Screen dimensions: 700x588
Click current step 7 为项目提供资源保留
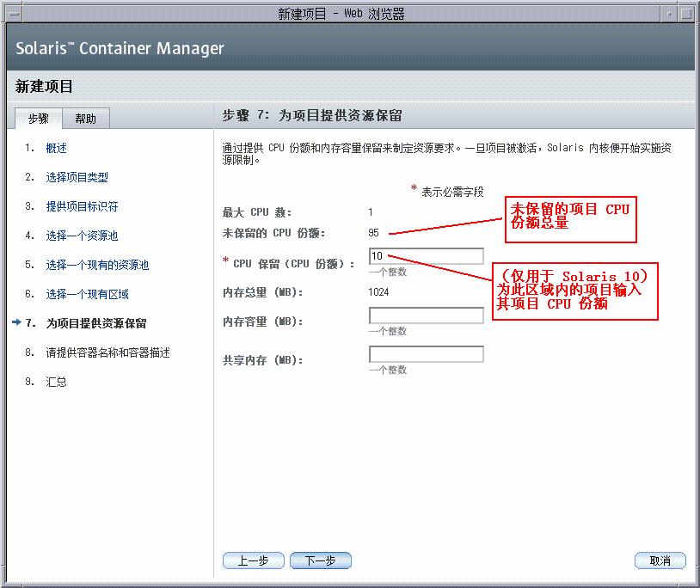(96, 323)
